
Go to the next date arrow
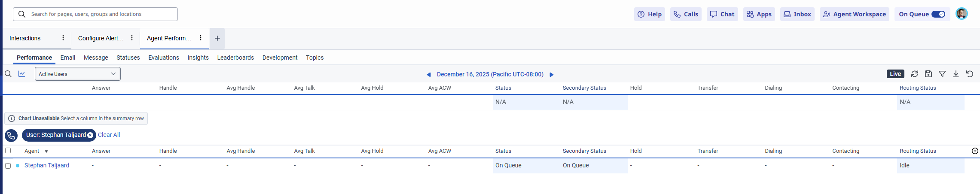pos(552,75)
